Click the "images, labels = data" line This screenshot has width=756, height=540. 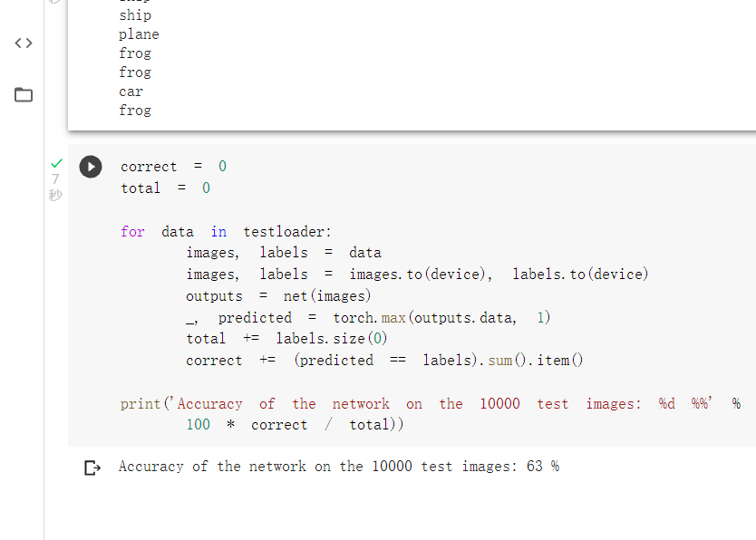(283, 253)
